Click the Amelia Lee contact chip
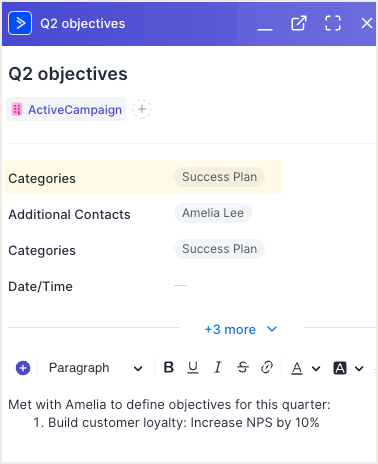 [x=213, y=213]
